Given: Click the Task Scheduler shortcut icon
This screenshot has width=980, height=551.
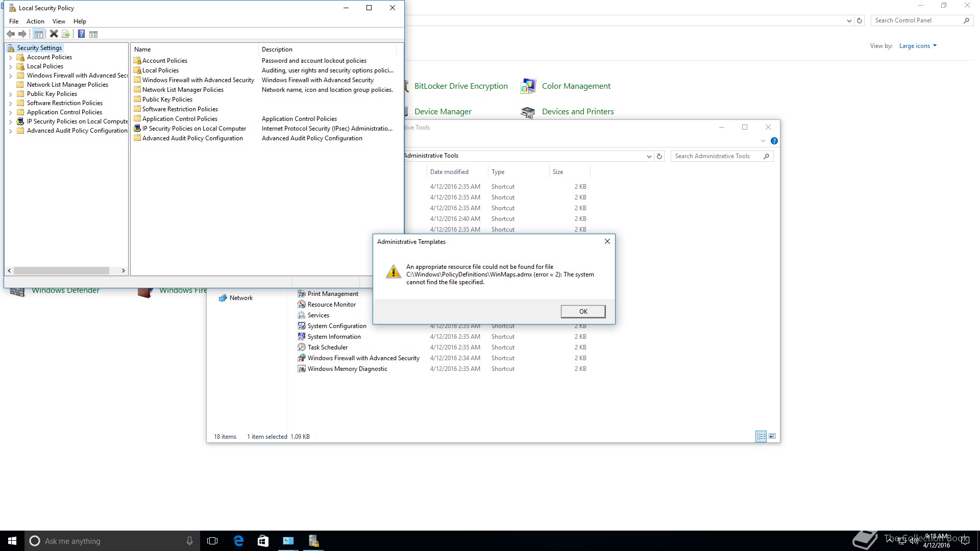Looking at the screenshot, I should click(x=302, y=347).
